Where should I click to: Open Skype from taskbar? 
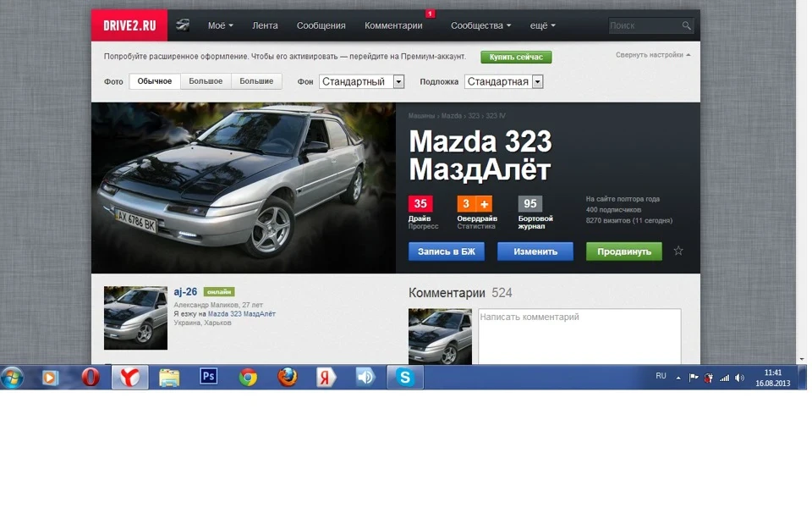click(405, 378)
